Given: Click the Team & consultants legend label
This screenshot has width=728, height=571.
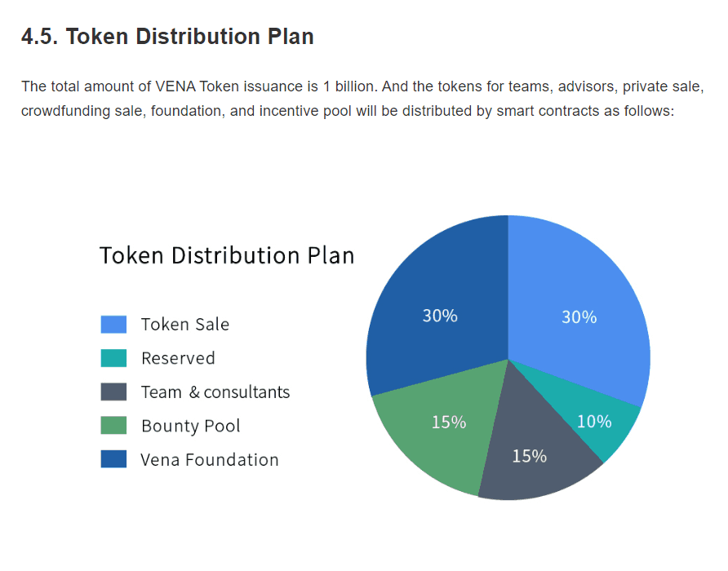Looking at the screenshot, I should tap(215, 392).
